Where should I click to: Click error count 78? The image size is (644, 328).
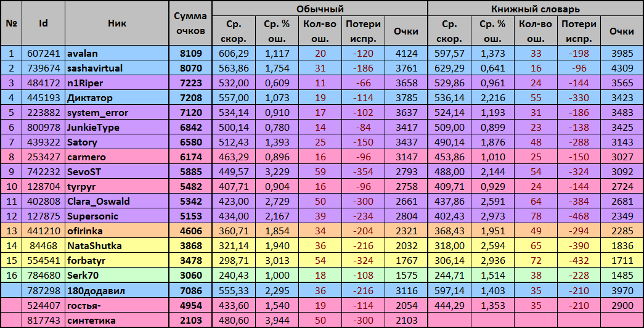click(x=536, y=216)
